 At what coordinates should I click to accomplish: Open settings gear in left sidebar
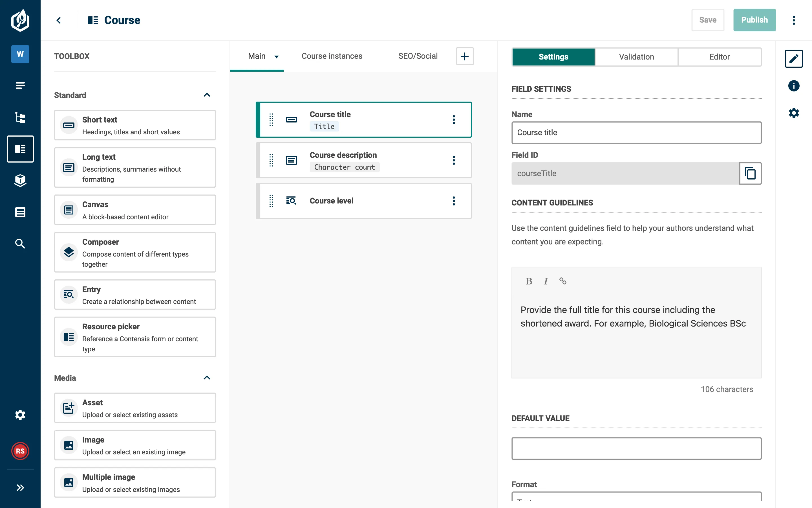pyautogui.click(x=20, y=415)
